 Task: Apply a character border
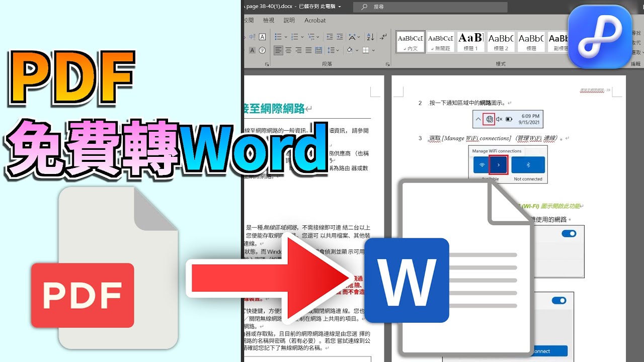pyautogui.click(x=262, y=37)
